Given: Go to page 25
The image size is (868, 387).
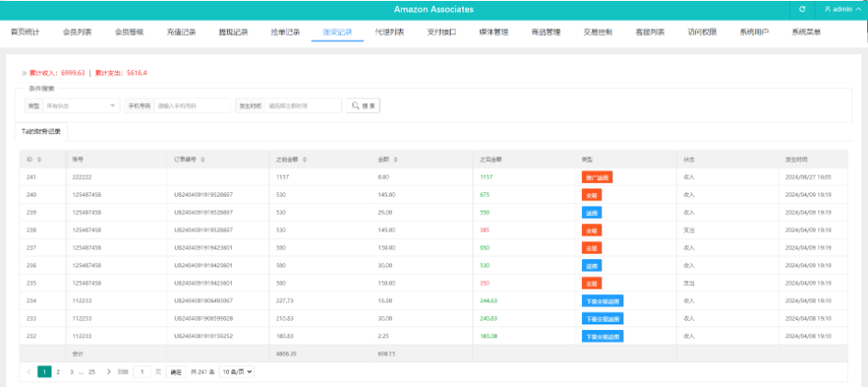Looking at the screenshot, I should 92,371.
